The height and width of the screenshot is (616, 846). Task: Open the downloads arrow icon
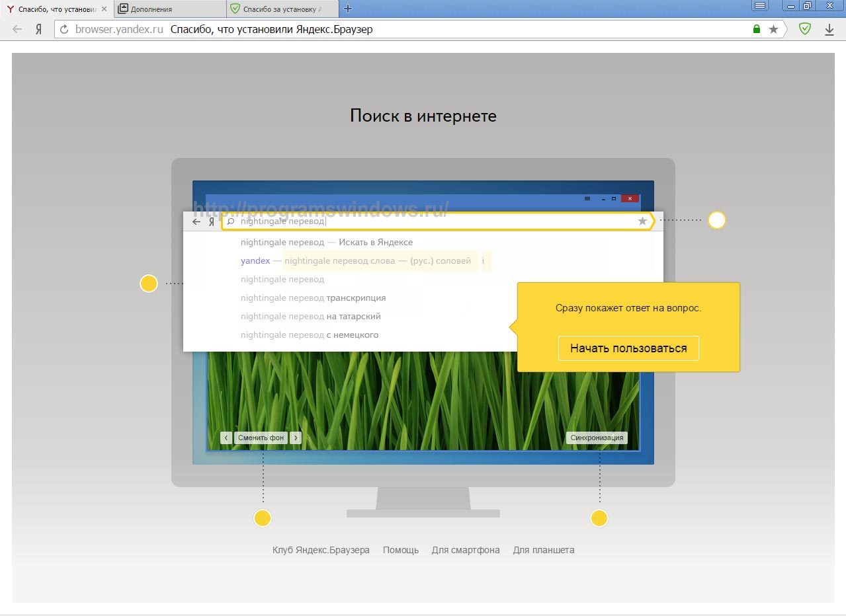click(829, 30)
